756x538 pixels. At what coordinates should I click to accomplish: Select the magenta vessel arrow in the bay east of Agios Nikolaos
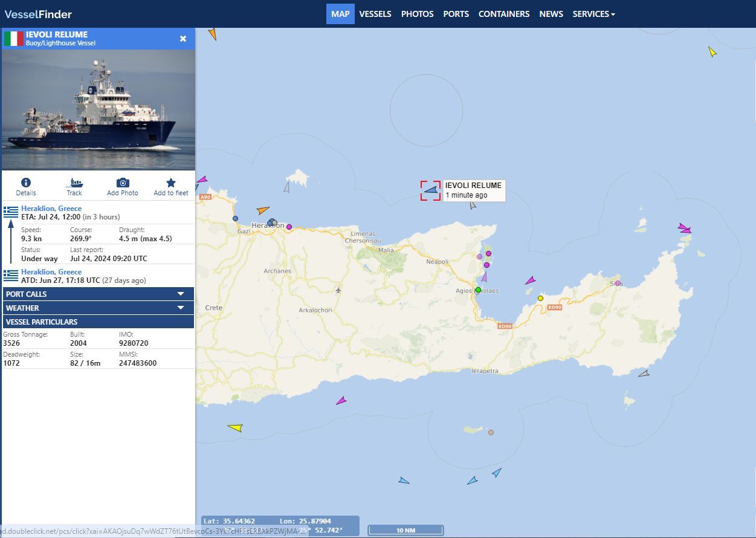[x=531, y=280]
